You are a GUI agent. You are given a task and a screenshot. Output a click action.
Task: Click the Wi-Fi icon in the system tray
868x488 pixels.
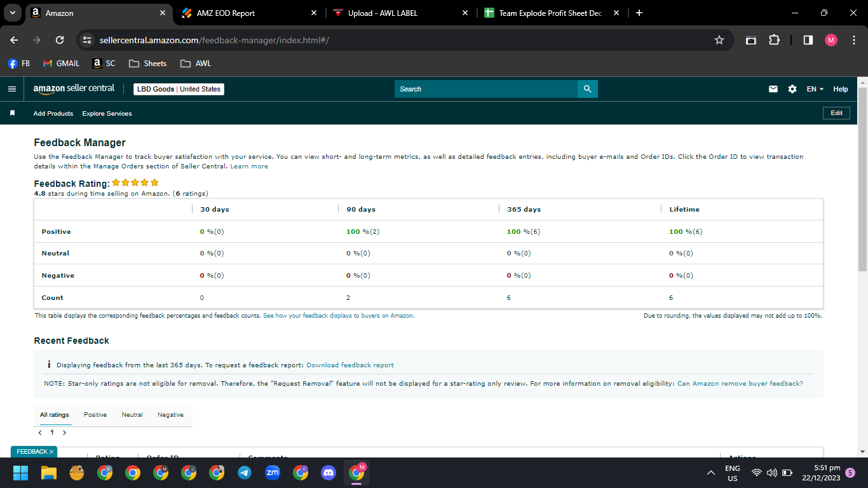point(757,473)
